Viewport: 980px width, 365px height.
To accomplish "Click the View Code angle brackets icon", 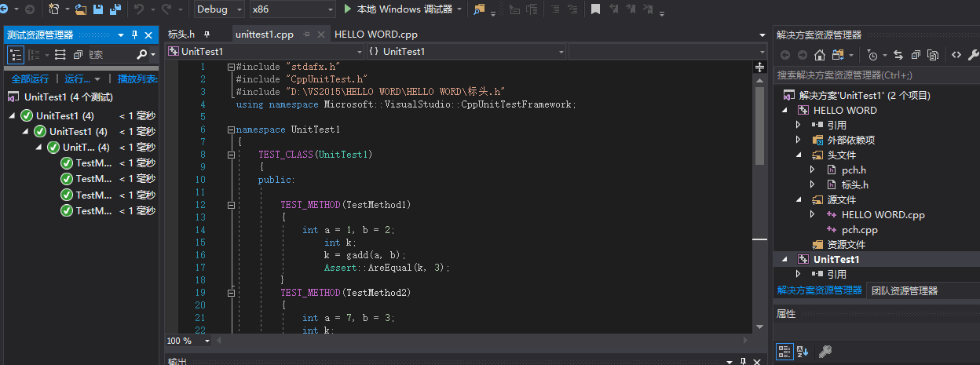I will [x=956, y=55].
